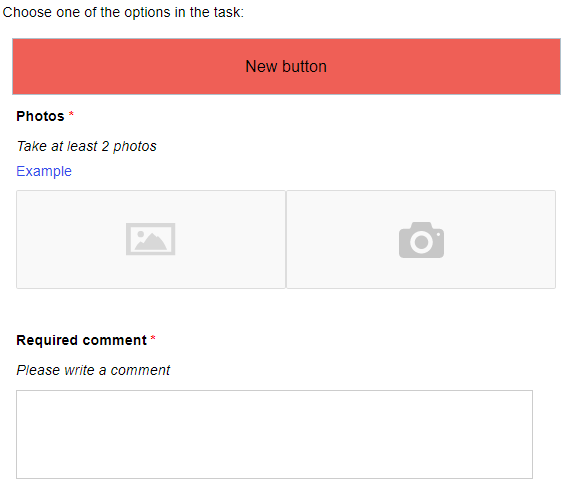Click the Required comment label
This screenshot has width=572, height=488.
point(81,340)
